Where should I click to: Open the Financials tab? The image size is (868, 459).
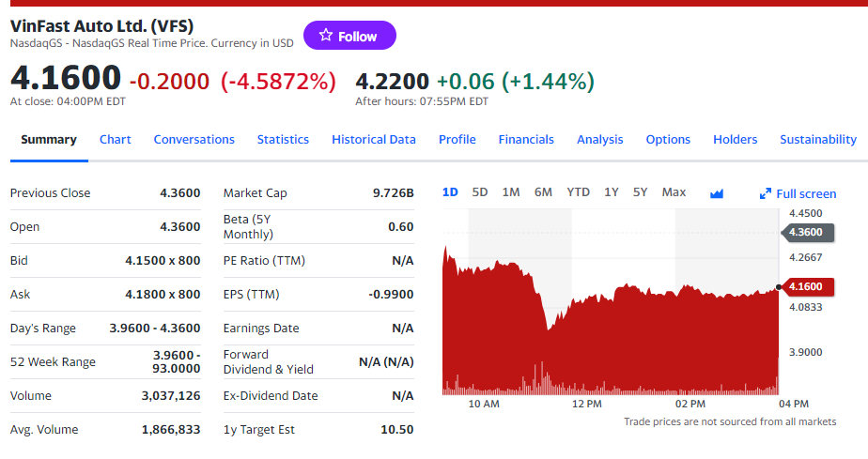click(x=526, y=140)
